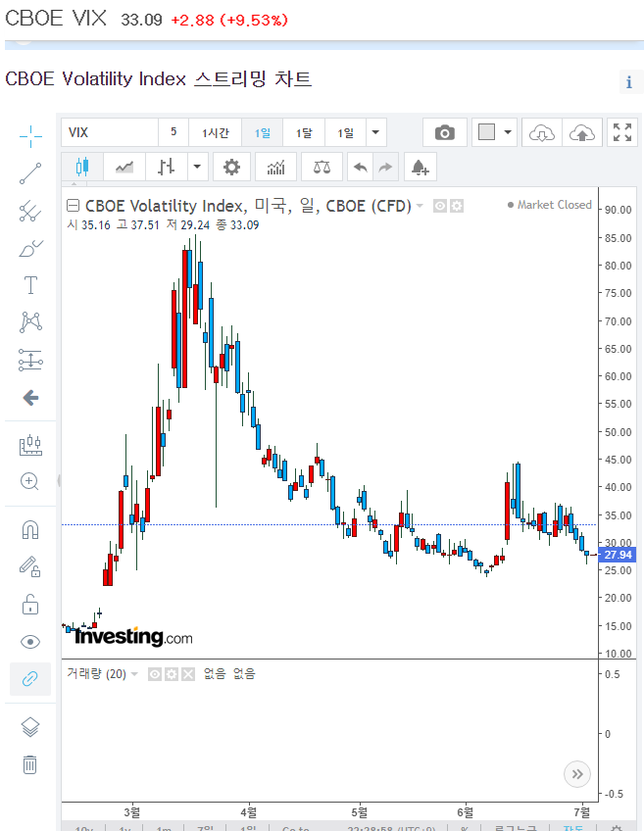Image resolution: width=644 pixels, height=831 pixels.
Task: Click the CBOE Volatility Index legend title
Action: [x=248, y=206]
